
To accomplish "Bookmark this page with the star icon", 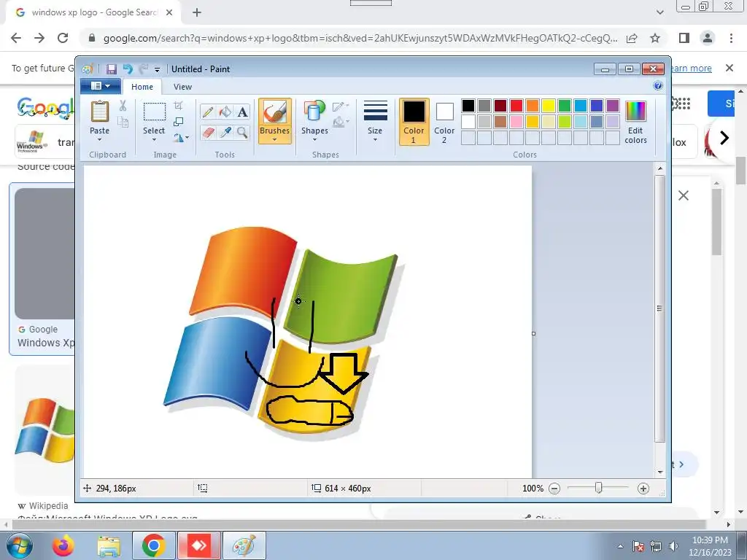I will tap(655, 38).
